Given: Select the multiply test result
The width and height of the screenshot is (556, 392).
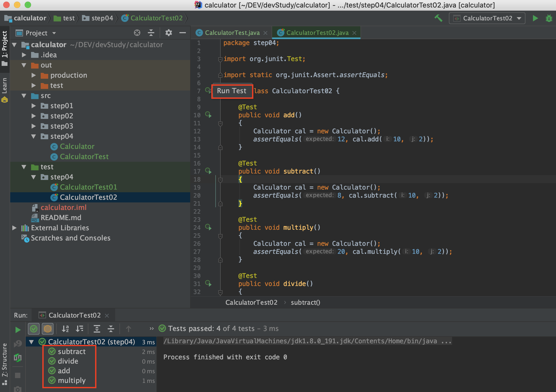Looking at the screenshot, I should point(72,380).
